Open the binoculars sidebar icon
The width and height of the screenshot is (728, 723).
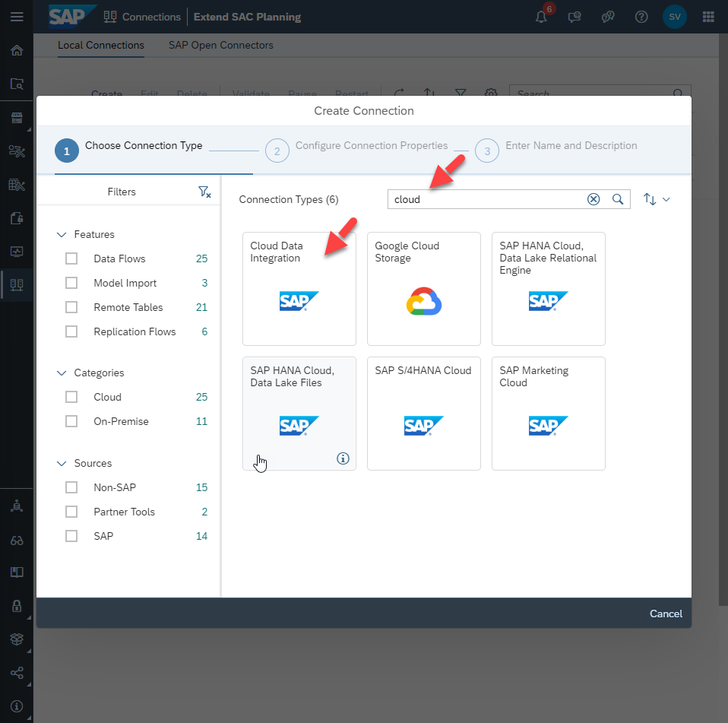(x=17, y=540)
